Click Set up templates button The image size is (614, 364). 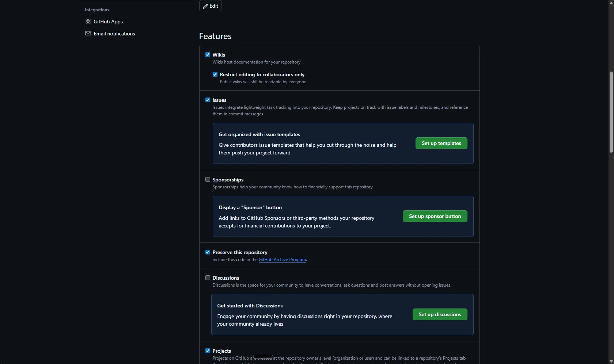pyautogui.click(x=441, y=143)
